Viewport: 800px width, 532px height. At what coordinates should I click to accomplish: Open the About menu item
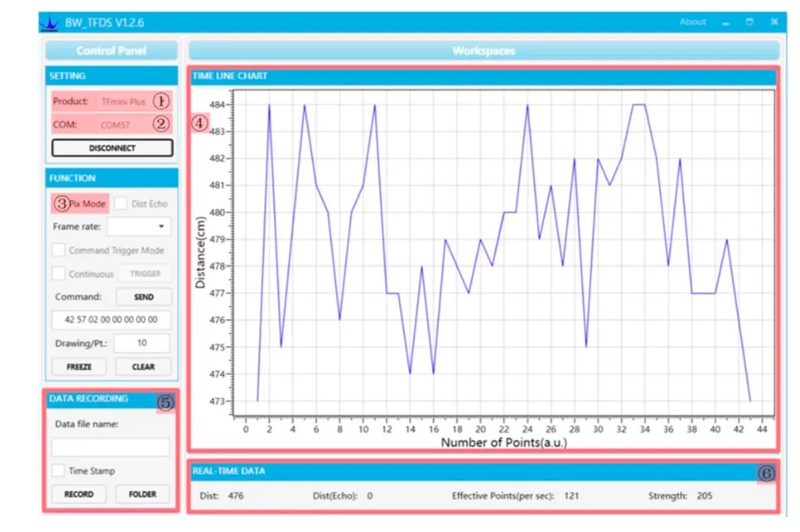coord(692,22)
